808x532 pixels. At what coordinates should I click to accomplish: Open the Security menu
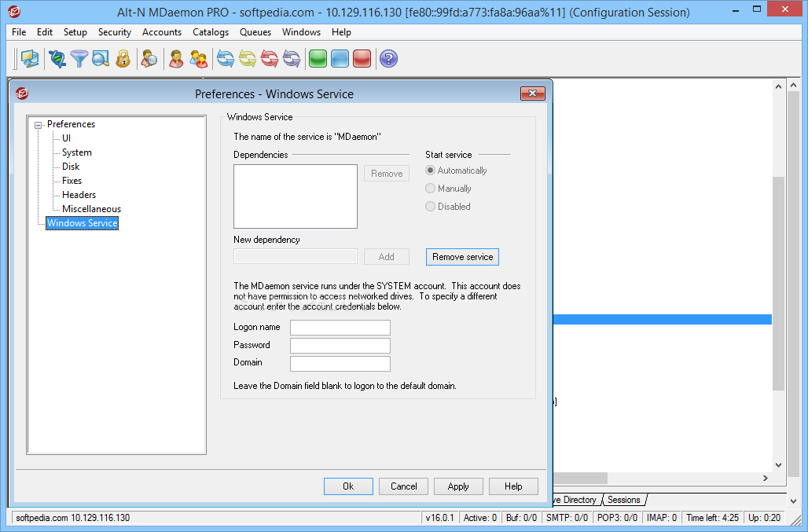(x=115, y=32)
